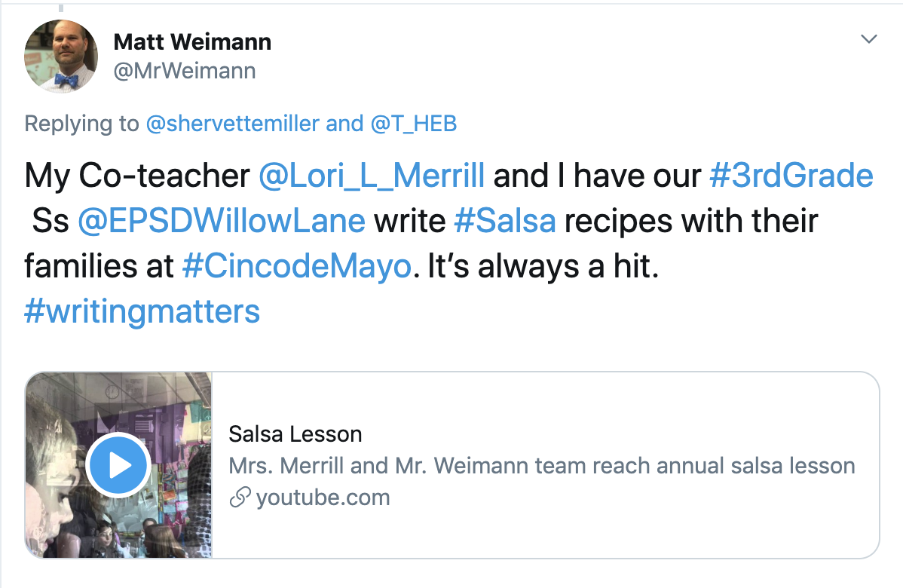
Task: Click the youtube.com domain link
Action: [323, 498]
